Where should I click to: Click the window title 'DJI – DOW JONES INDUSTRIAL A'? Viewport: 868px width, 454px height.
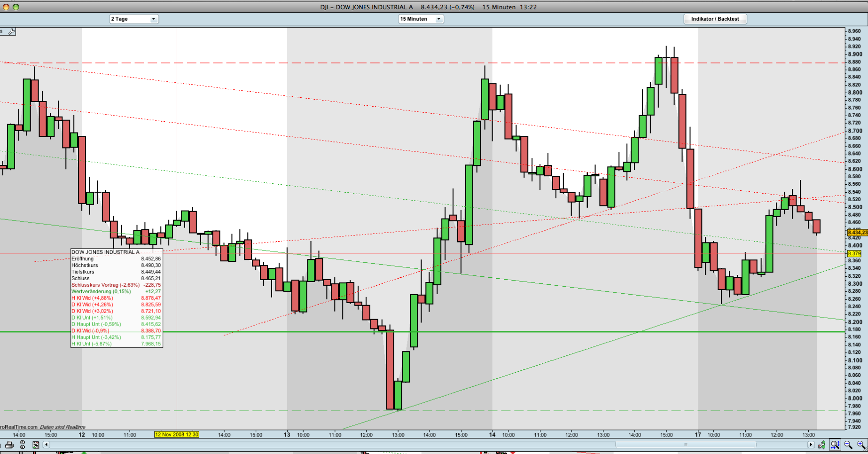click(x=367, y=7)
